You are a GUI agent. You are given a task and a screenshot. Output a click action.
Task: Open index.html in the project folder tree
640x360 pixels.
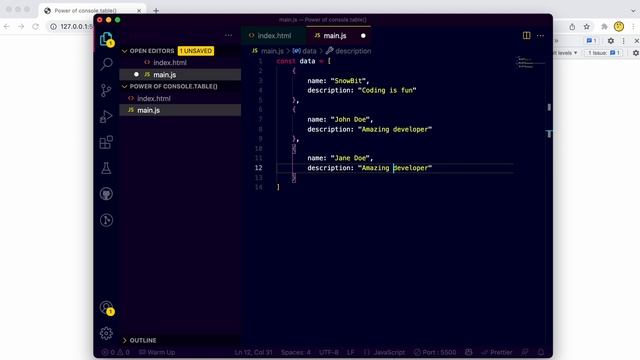(180, 98)
